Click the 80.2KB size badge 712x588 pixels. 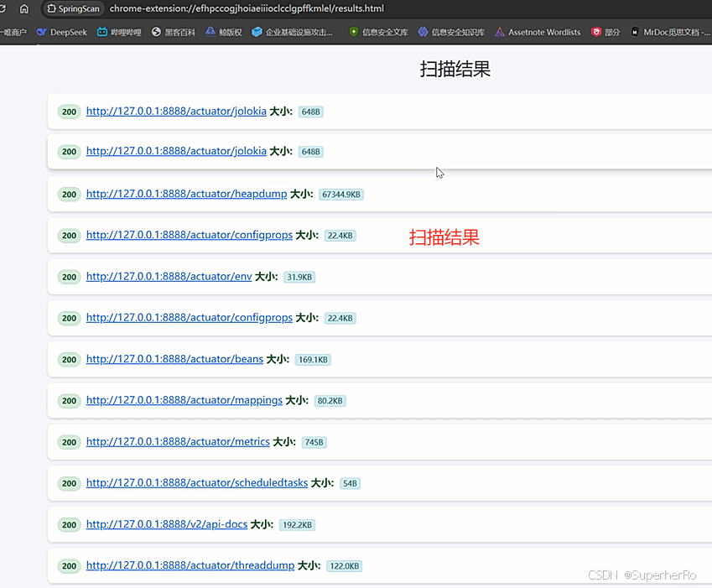coord(330,401)
